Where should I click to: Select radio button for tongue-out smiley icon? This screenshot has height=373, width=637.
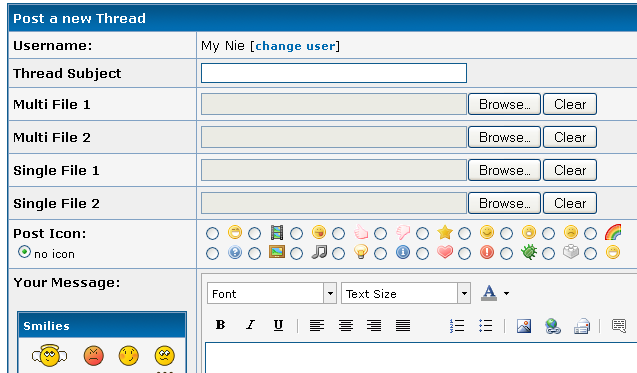297,234
